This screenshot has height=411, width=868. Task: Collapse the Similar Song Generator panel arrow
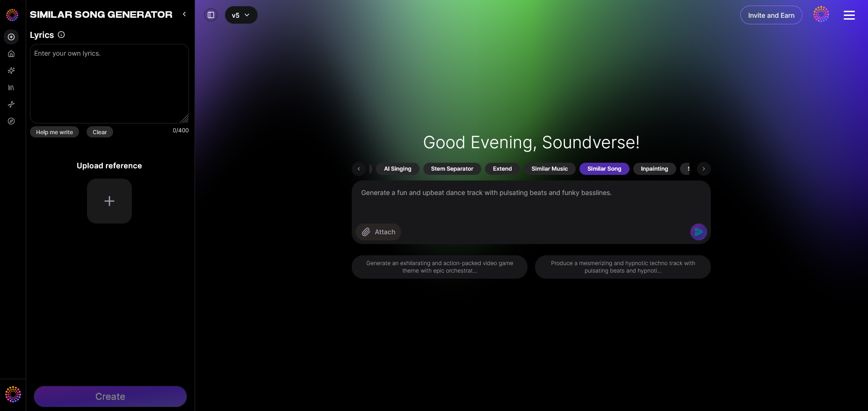point(184,14)
